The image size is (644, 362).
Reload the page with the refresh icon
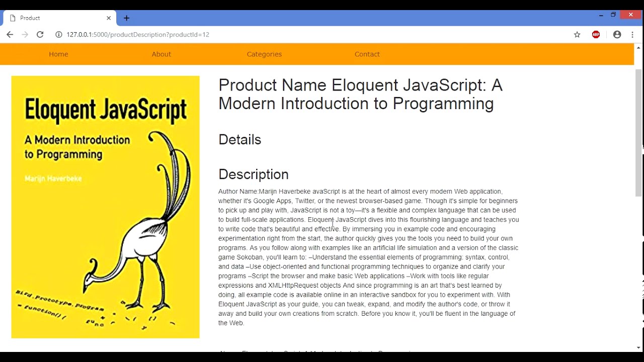40,35
